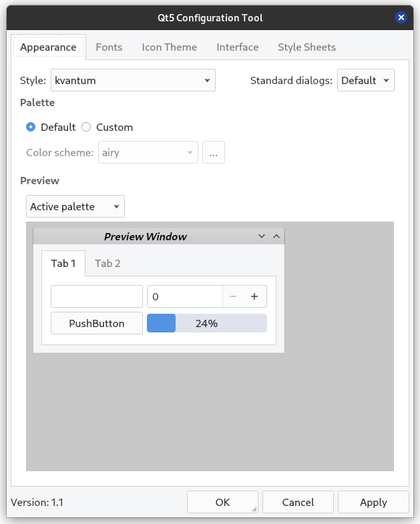Select the Custom palette radio button
The image size is (420, 524).
pos(86,127)
